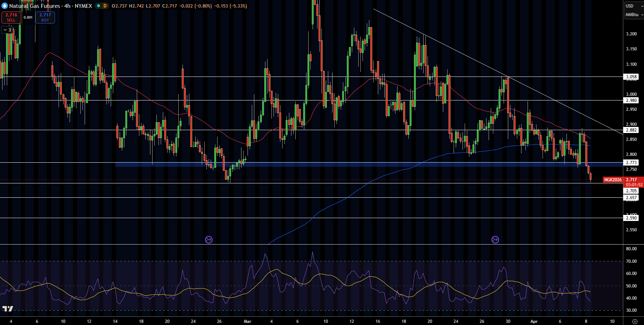This screenshot has height=325, width=644.
Task: Click the close price value C2.717
Action: coord(170,6)
